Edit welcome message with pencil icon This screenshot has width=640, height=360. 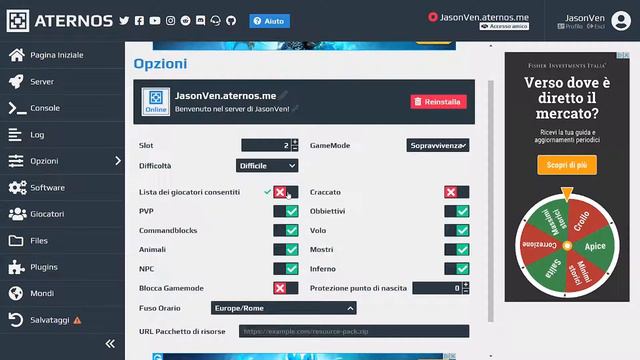pyautogui.click(x=295, y=109)
